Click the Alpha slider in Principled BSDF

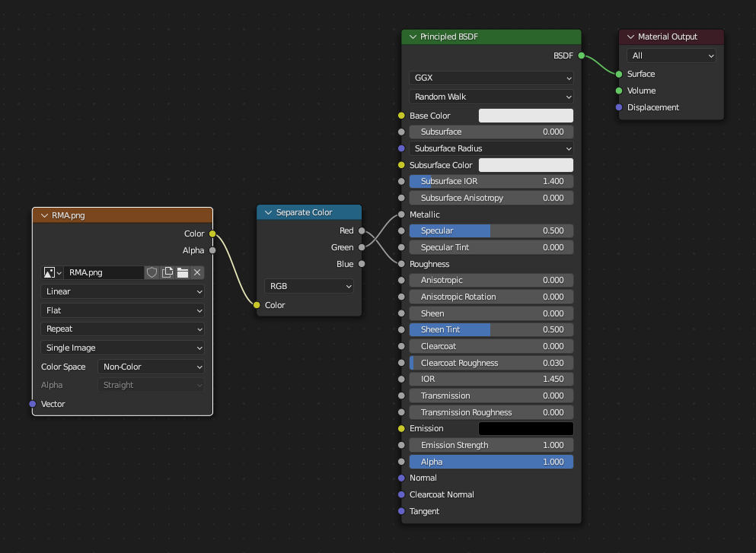[x=491, y=462]
